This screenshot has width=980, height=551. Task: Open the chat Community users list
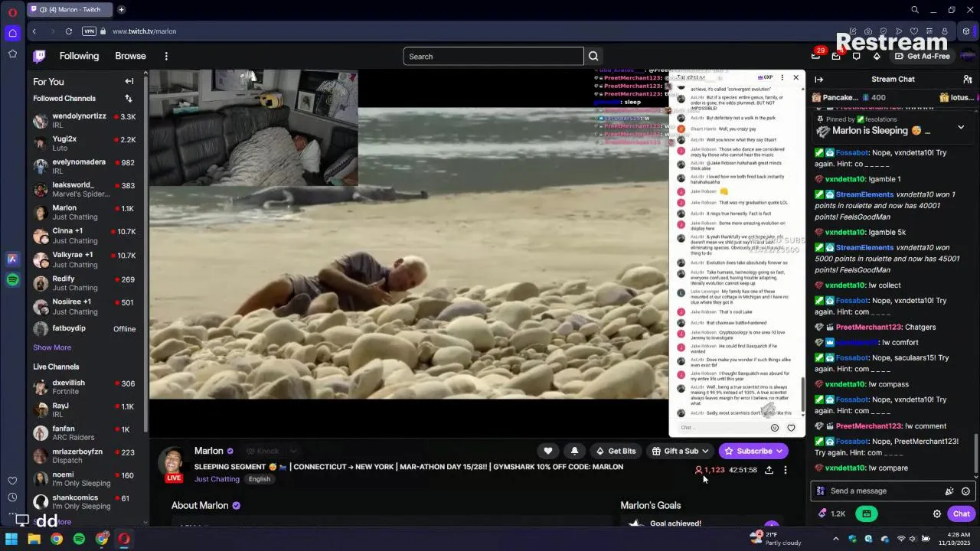click(x=967, y=79)
